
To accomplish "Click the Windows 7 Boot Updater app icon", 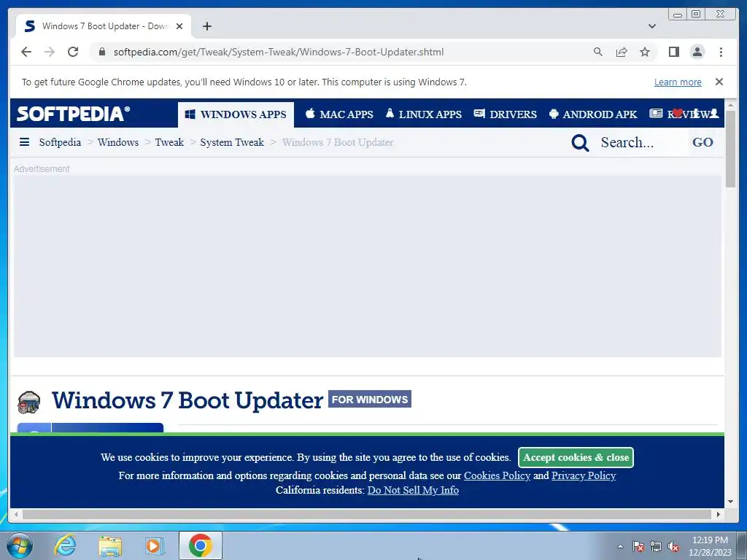I will click(28, 402).
